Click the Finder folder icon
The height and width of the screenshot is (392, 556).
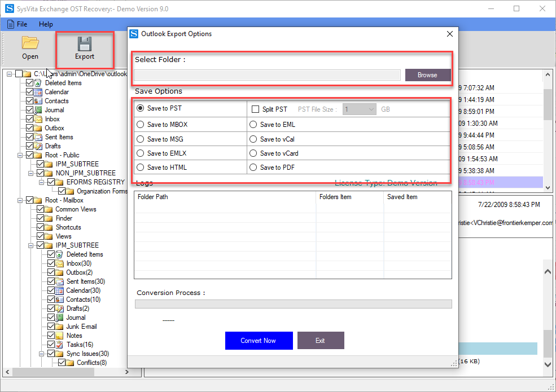click(49, 218)
